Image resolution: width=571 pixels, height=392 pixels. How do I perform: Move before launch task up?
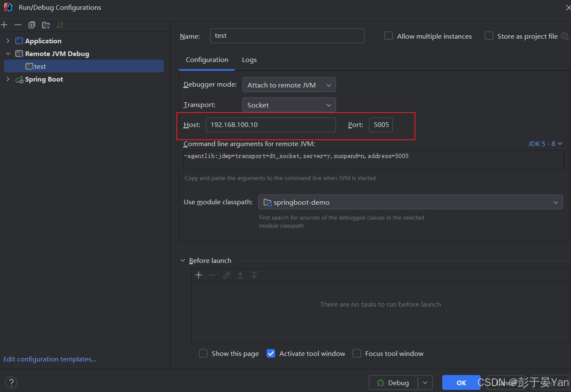[240, 275]
